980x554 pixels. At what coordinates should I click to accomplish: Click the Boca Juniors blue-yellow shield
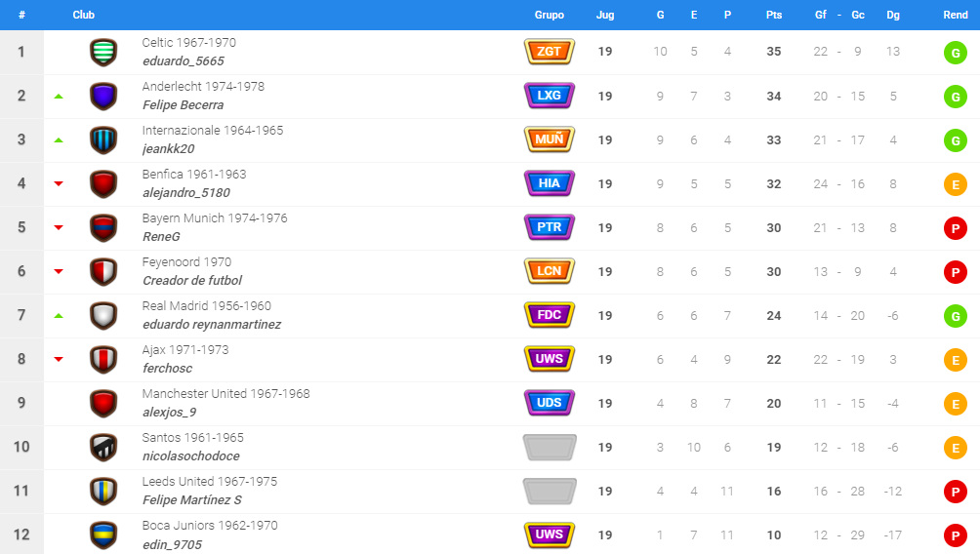pyautogui.click(x=103, y=535)
